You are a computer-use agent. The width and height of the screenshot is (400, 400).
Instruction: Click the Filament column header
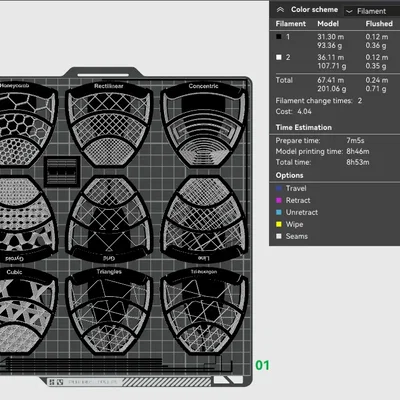[291, 24]
